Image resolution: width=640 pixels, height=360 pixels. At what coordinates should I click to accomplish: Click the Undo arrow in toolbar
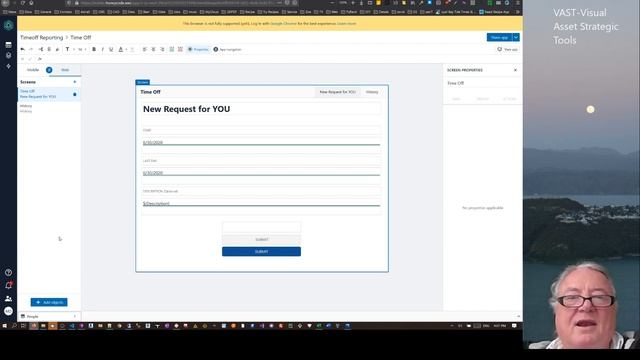click(x=22, y=49)
